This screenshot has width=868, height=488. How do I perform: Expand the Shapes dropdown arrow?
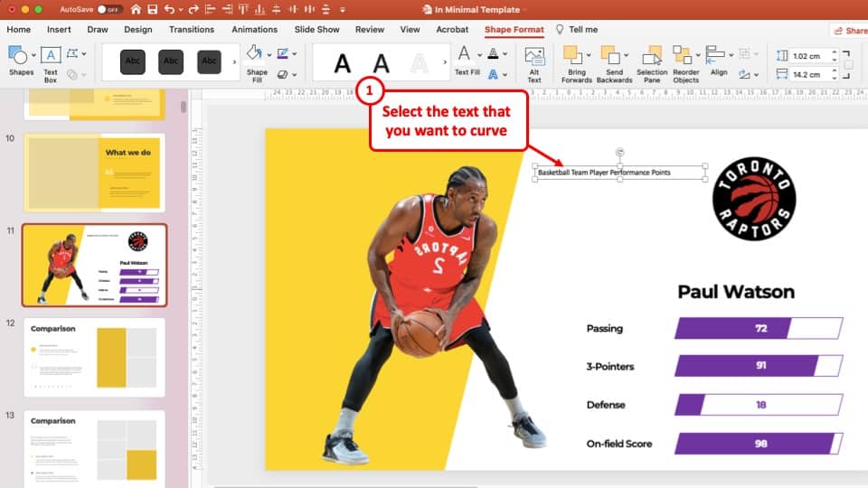pyautogui.click(x=33, y=55)
